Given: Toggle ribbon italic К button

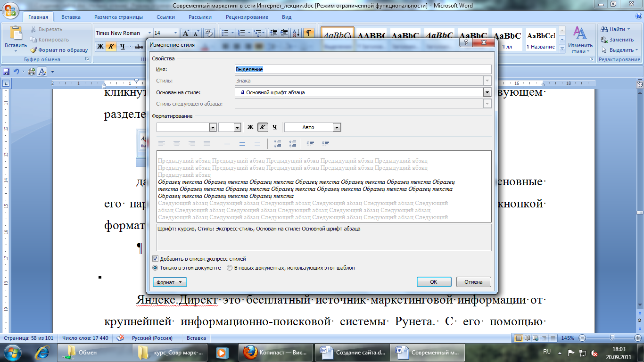Looking at the screenshot, I should coord(111,46).
